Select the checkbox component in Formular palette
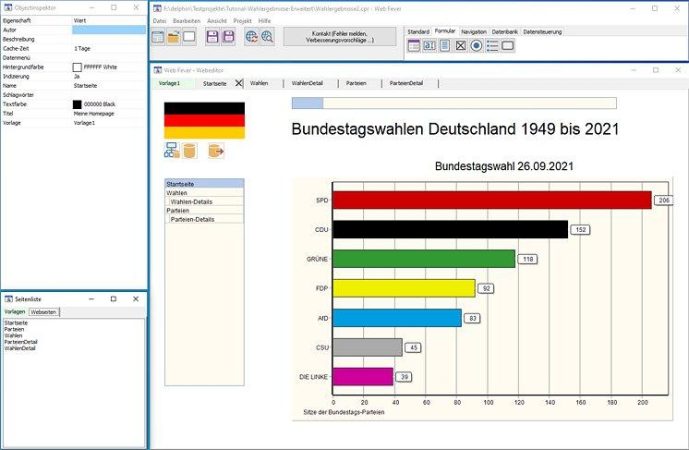This screenshot has height=450, width=689. click(461, 45)
